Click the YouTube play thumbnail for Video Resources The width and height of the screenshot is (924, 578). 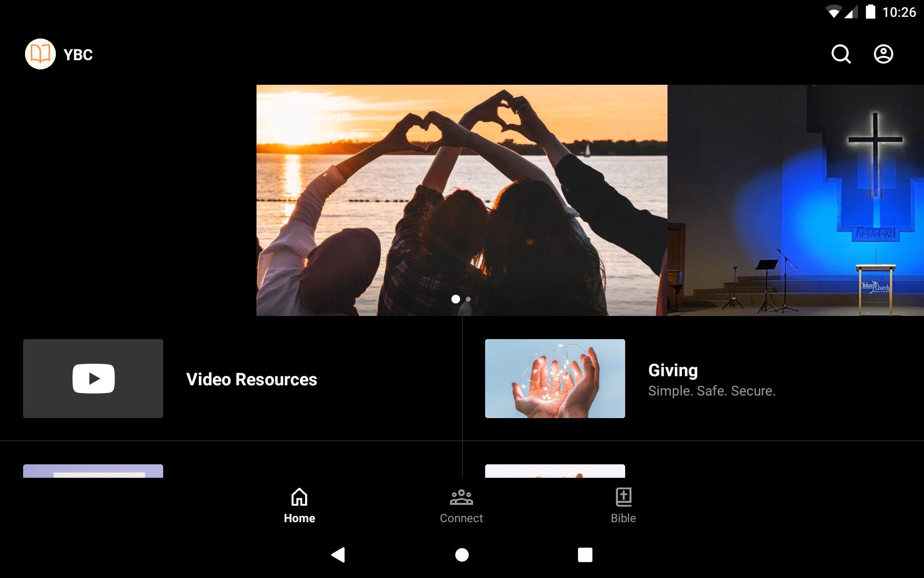click(x=93, y=379)
